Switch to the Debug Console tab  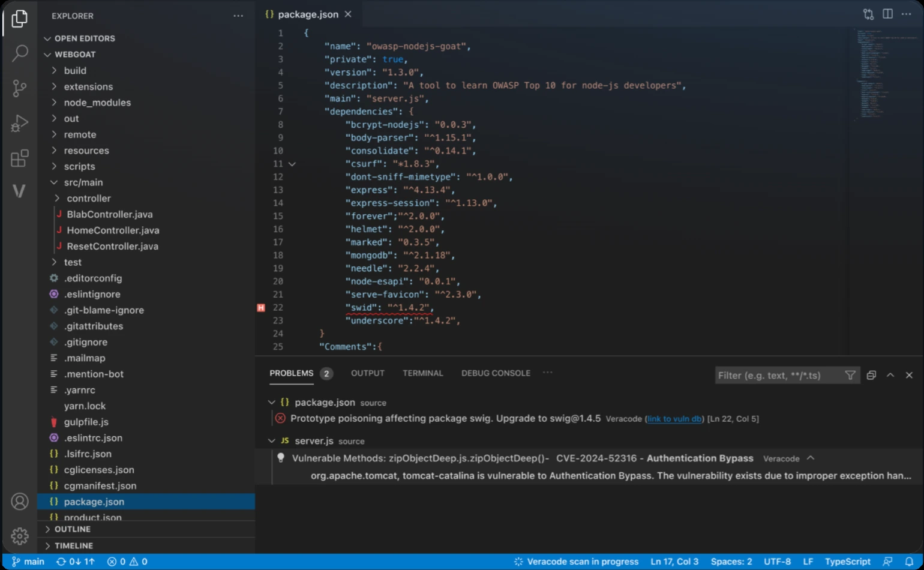pos(496,373)
